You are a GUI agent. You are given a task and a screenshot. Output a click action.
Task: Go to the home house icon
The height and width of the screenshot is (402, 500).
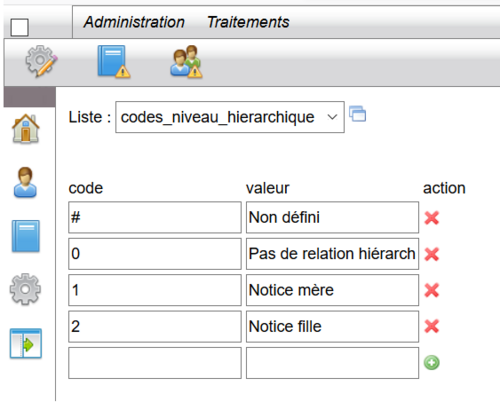26,129
